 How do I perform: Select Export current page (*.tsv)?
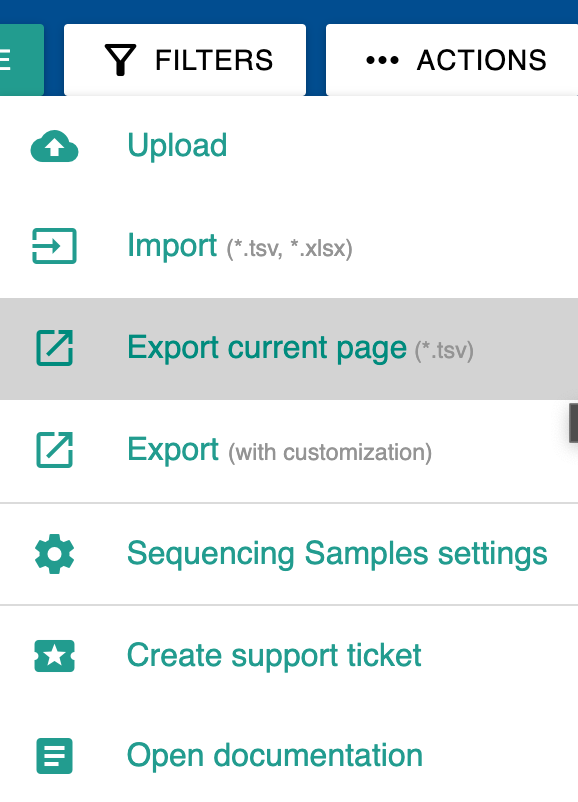tap(289, 348)
